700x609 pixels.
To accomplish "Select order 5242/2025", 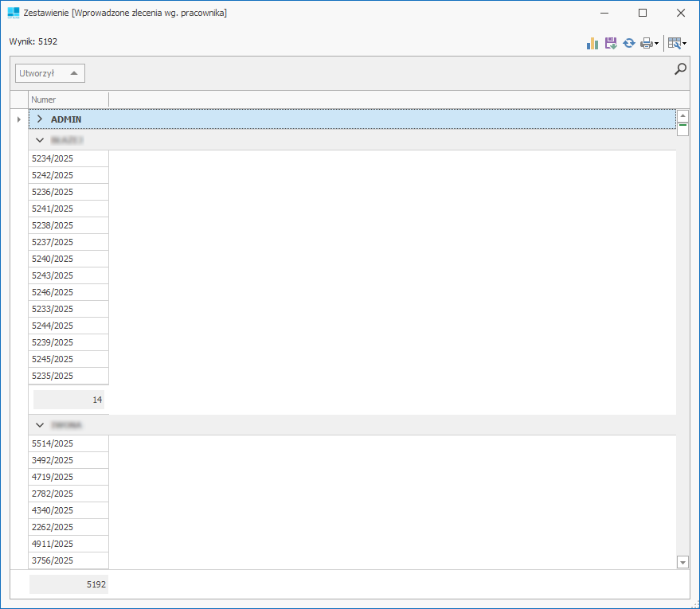I will (68, 175).
